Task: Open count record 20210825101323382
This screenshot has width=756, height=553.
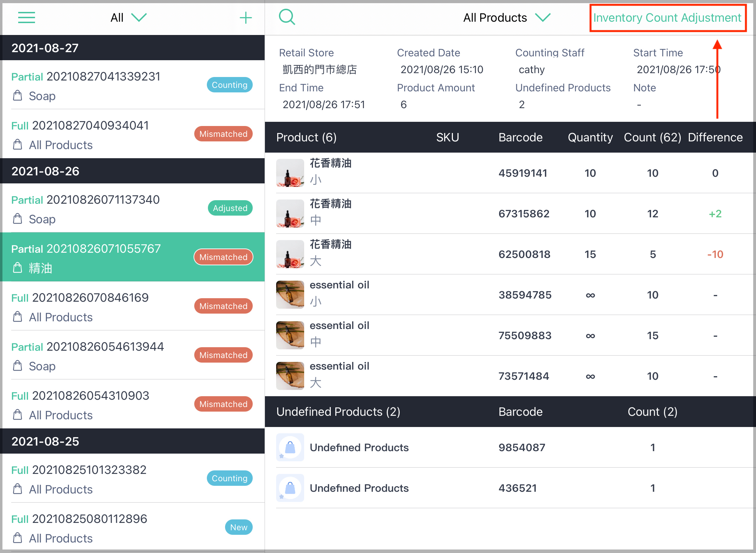Action: pyautogui.click(x=132, y=478)
